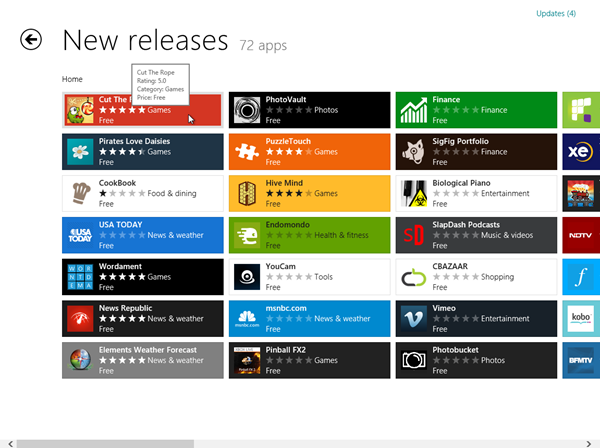
Task: Select the USA TODAY logo icon
Action: 80,235
